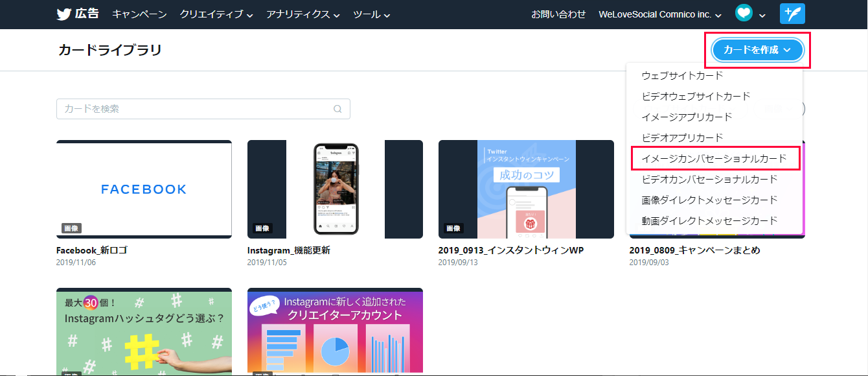Open the Instagram phone card thumbnail

point(335,189)
